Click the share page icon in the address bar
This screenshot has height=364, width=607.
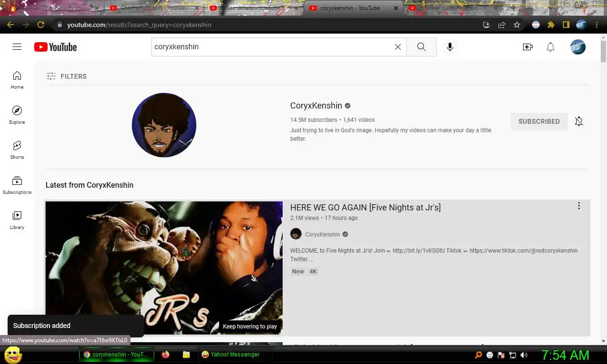click(x=502, y=25)
